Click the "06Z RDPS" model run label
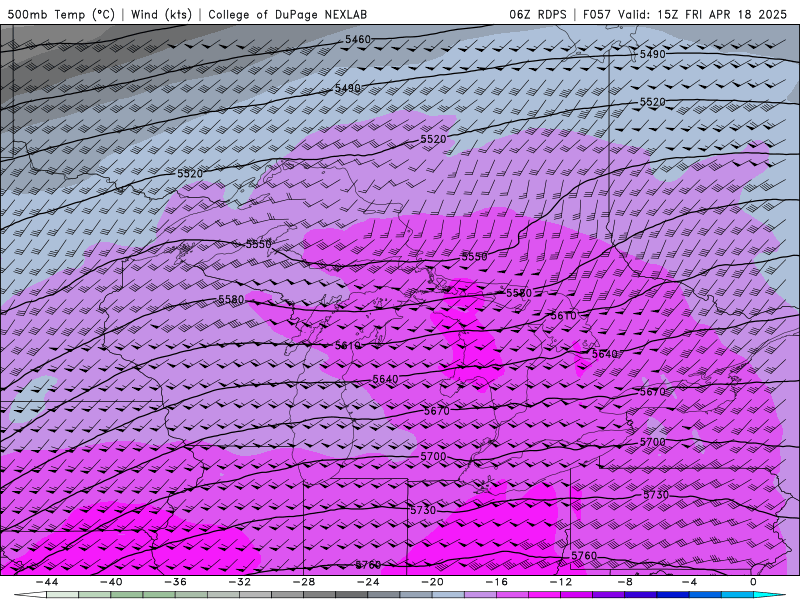This screenshot has height=600, width=800. (x=538, y=14)
